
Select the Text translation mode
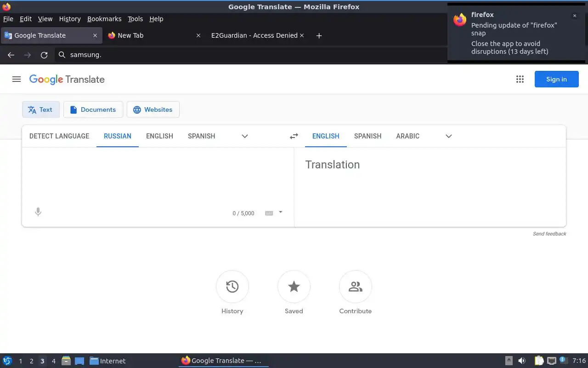tap(41, 109)
